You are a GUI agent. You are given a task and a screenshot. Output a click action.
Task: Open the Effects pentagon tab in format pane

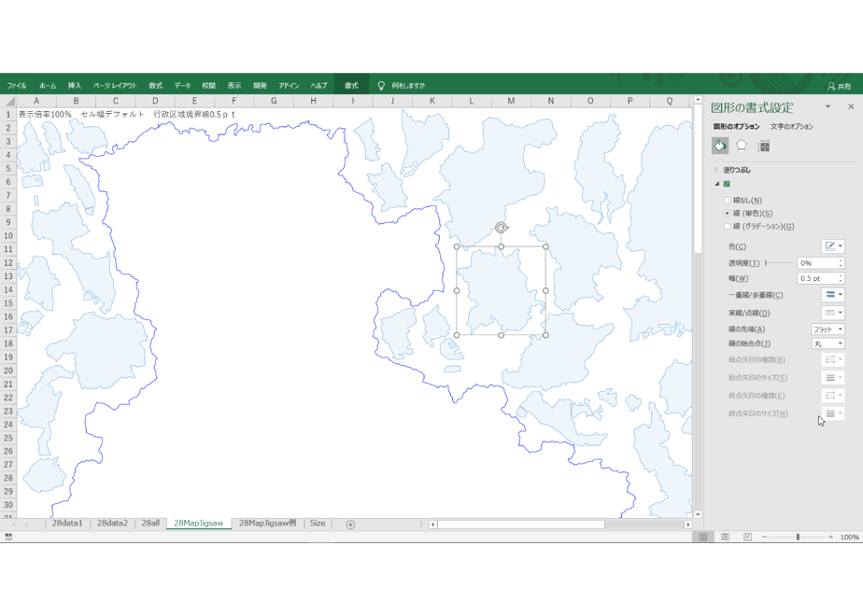(742, 146)
